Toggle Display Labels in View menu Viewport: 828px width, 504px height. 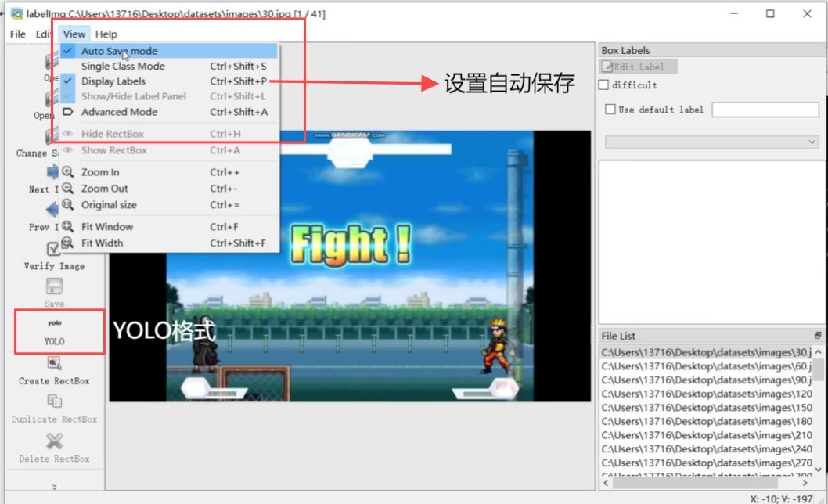[x=113, y=81]
